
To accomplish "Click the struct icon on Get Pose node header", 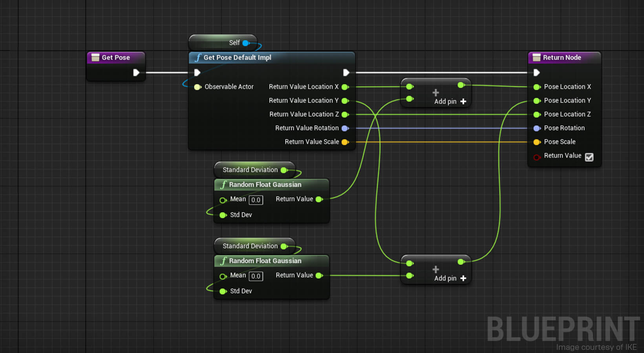I will (x=95, y=57).
